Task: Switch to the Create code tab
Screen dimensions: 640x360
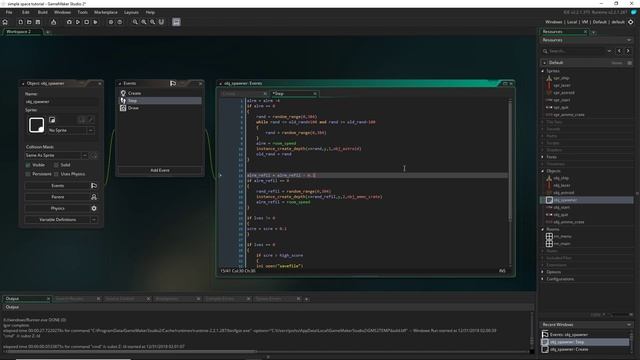Action: 243,94
